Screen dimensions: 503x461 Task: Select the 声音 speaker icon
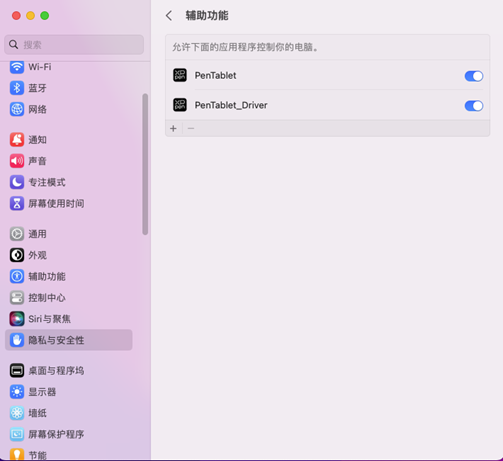tap(17, 161)
